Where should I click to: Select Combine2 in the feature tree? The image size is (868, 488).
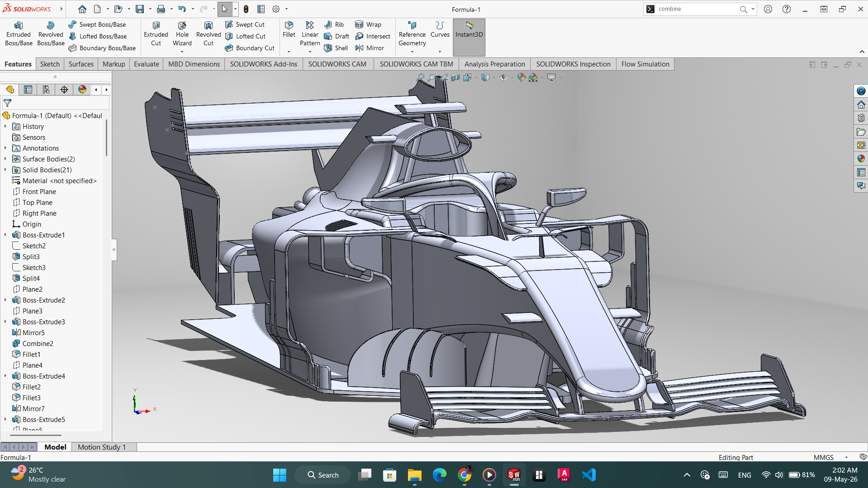pos(38,344)
